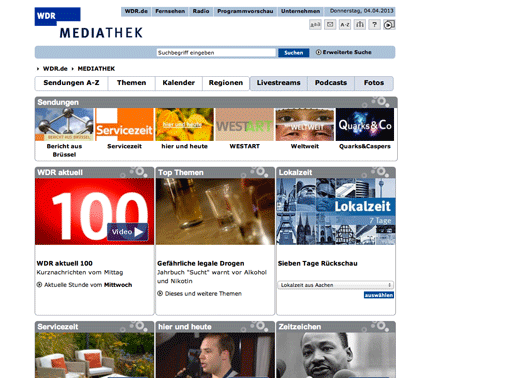Open the WESTART thumbnail
Image resolution: width=517 pixels, height=378 pixels.
click(x=245, y=124)
